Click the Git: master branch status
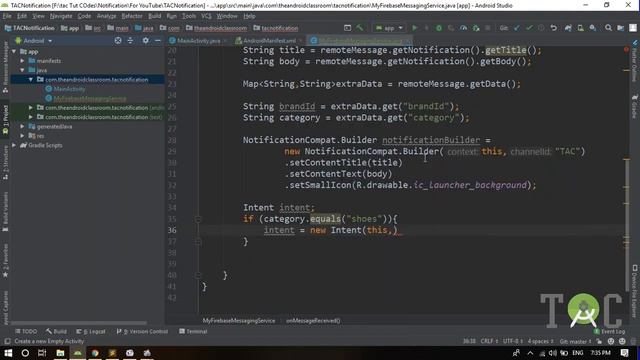The width and height of the screenshot is (640, 360). [x=575, y=341]
